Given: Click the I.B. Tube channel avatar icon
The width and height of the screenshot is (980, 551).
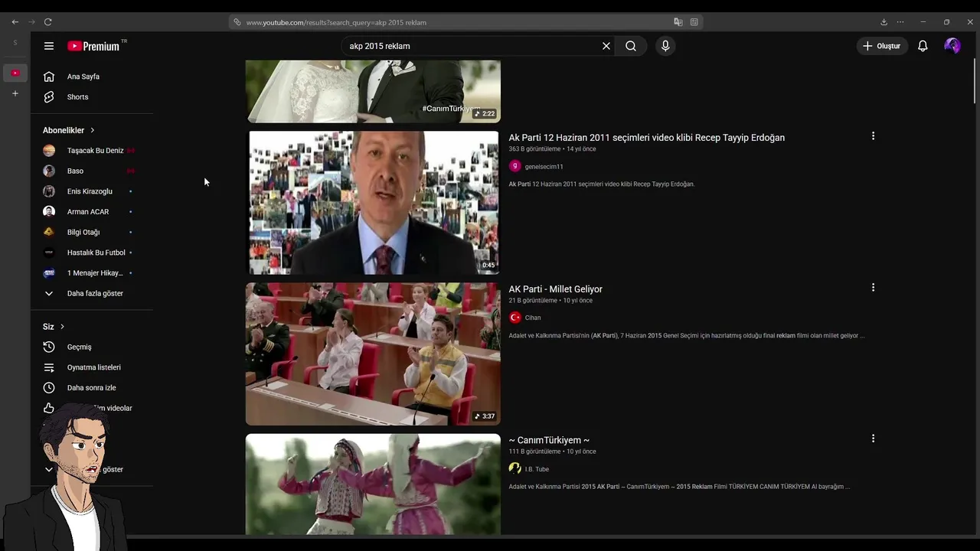Looking at the screenshot, I should tap(515, 468).
